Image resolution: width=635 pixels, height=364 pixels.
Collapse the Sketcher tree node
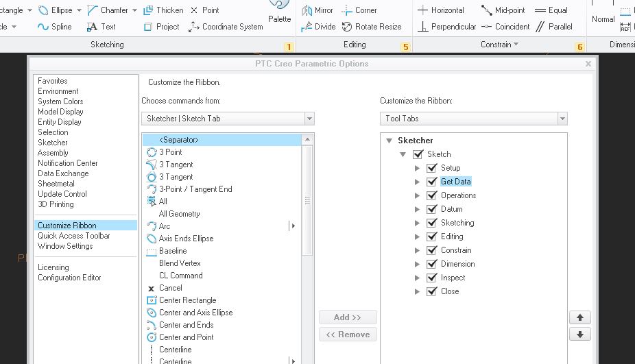390,141
